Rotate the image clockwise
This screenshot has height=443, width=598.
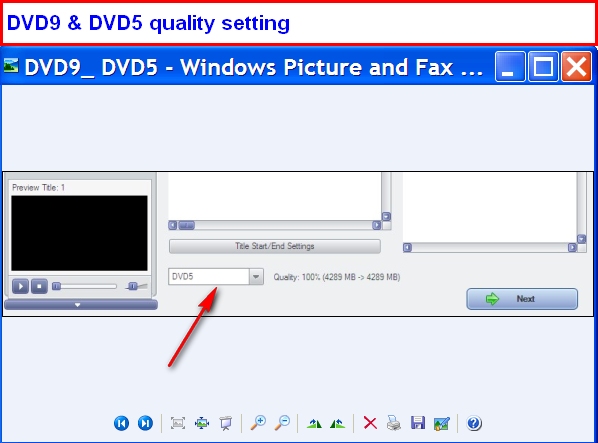click(x=314, y=423)
